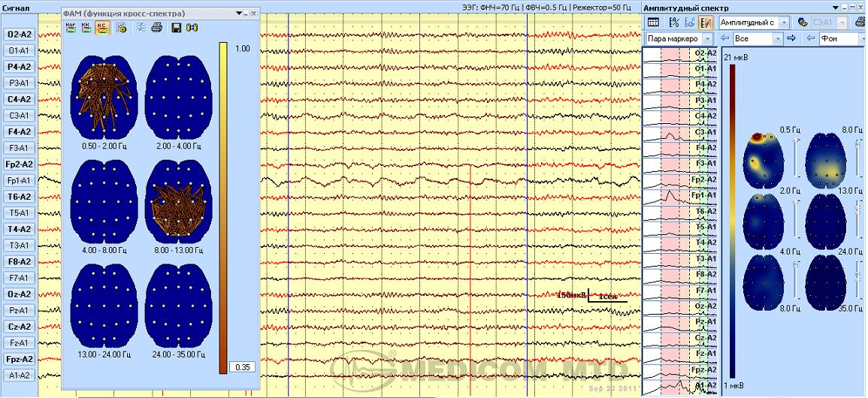Select the O2-A2 channel label button

[x=20, y=35]
